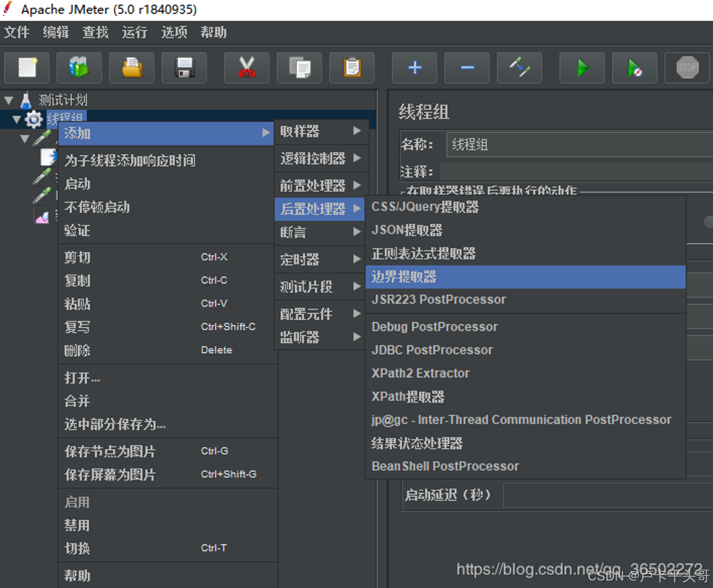Viewport: 713px width, 588px height.
Task: Expand the 前置处理器 submenu
Action: pos(320,185)
